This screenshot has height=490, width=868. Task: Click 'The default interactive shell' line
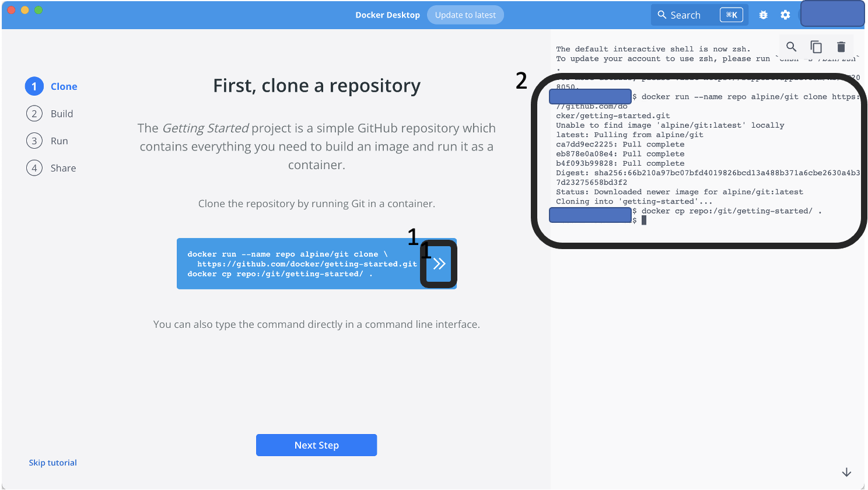tap(653, 49)
